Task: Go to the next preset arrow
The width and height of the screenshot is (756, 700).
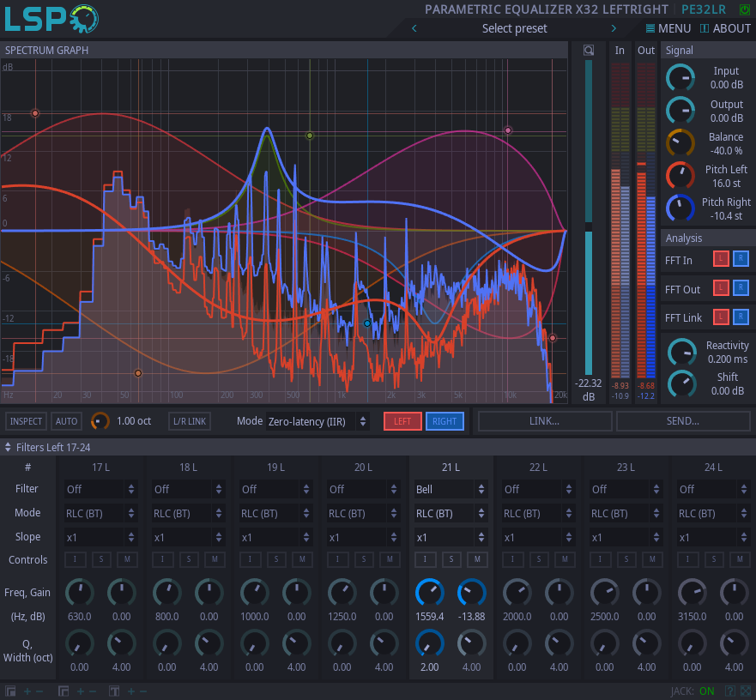Action: pyautogui.click(x=614, y=28)
